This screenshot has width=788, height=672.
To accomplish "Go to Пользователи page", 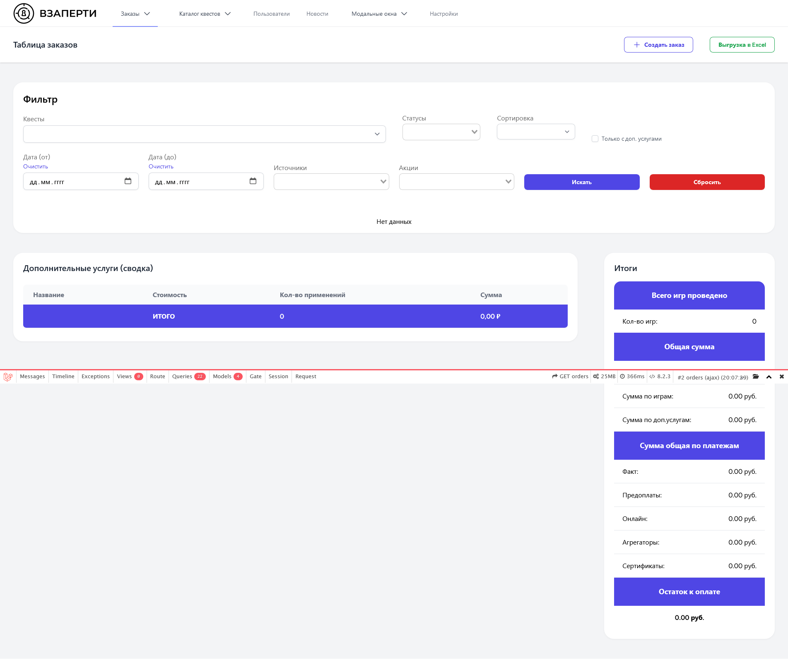I will point(272,14).
